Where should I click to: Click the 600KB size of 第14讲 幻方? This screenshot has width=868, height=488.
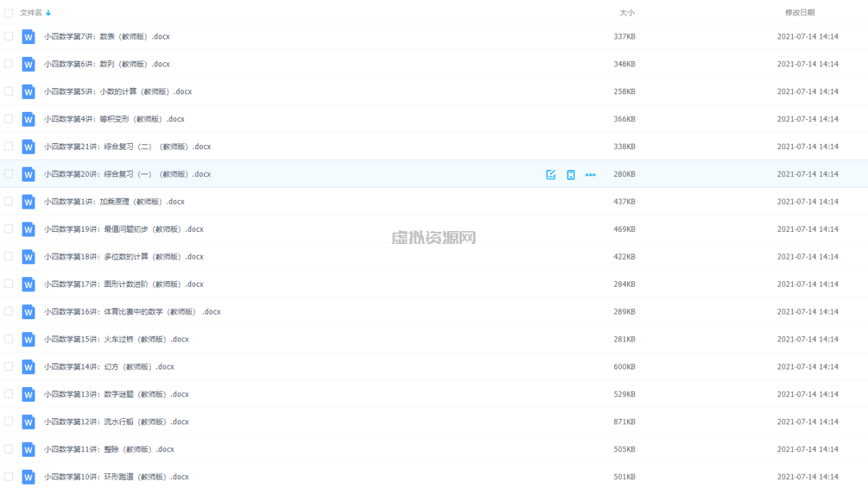(625, 367)
